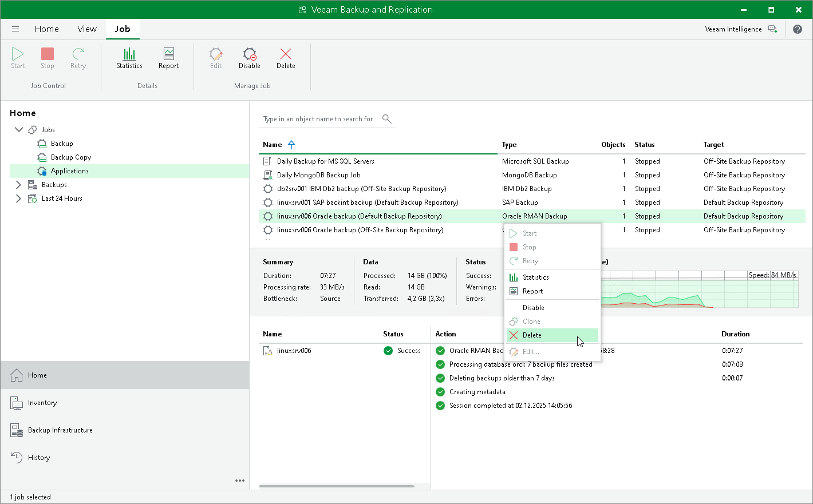Click Microsoft SQL Backup type cell
Image resolution: width=813 pixels, height=504 pixels.
(535, 161)
